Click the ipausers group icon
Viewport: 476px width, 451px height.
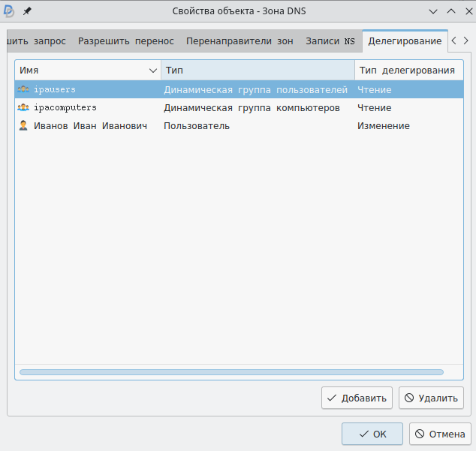23,90
